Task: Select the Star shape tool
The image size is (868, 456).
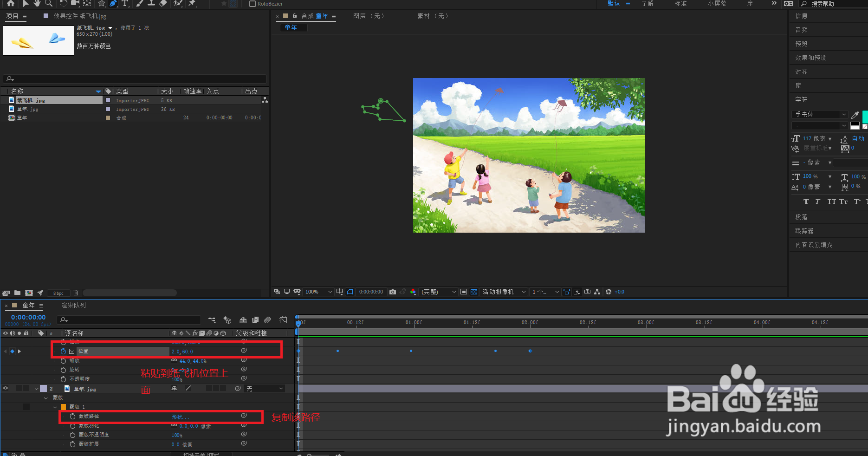Action: click(102, 3)
